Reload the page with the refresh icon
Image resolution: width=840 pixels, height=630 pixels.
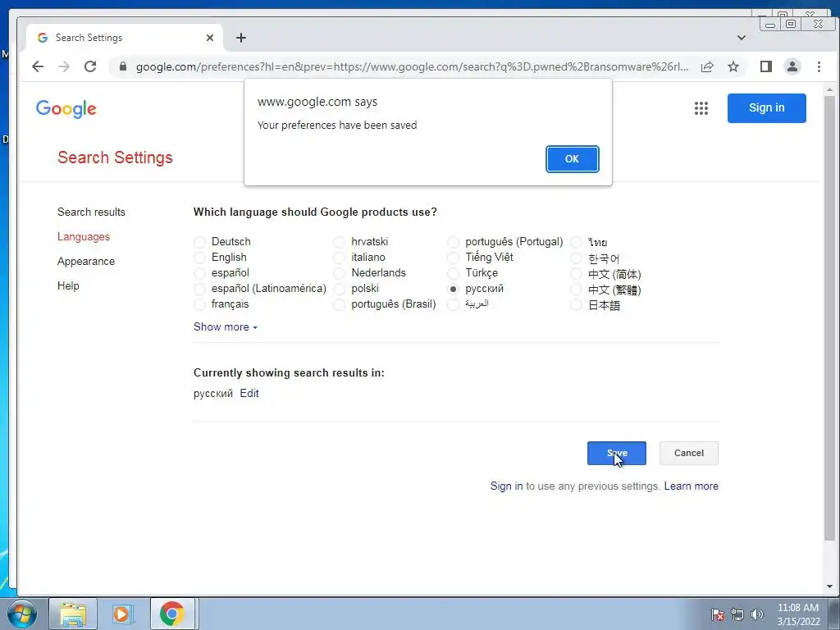(x=90, y=66)
